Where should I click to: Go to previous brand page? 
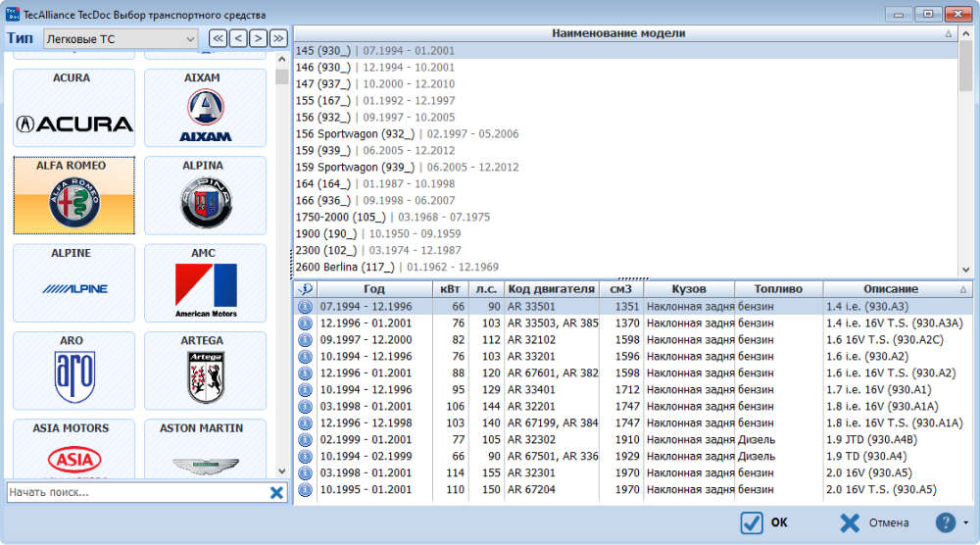pos(238,39)
